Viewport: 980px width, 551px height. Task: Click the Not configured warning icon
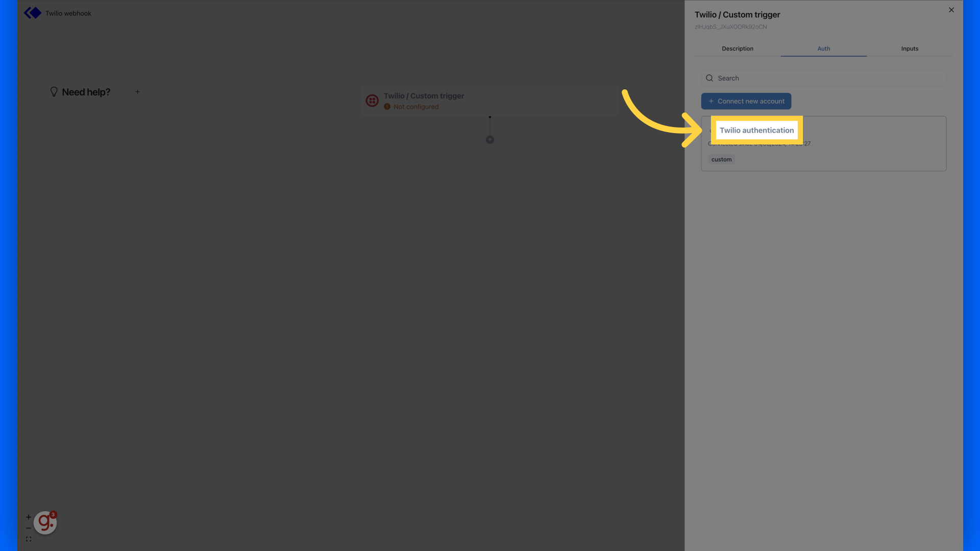387,107
